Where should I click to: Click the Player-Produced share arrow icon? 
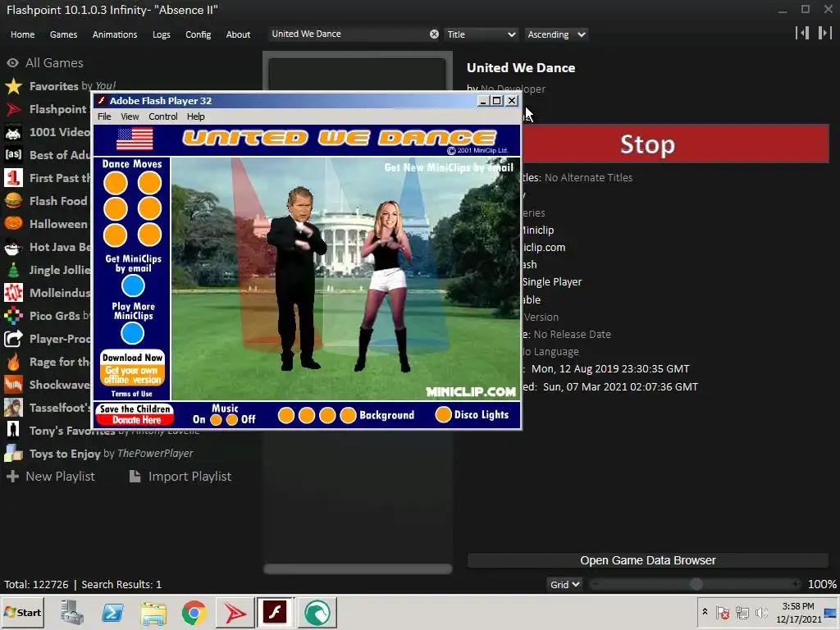coord(13,339)
